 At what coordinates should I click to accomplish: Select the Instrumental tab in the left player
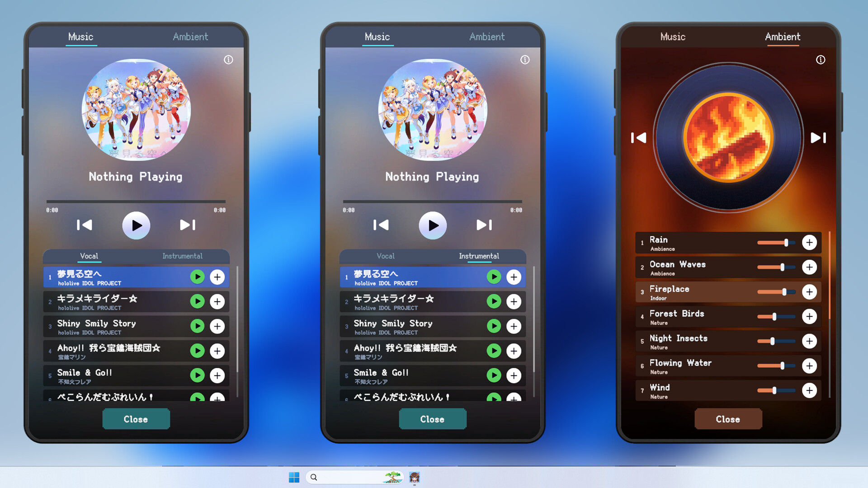point(182,256)
